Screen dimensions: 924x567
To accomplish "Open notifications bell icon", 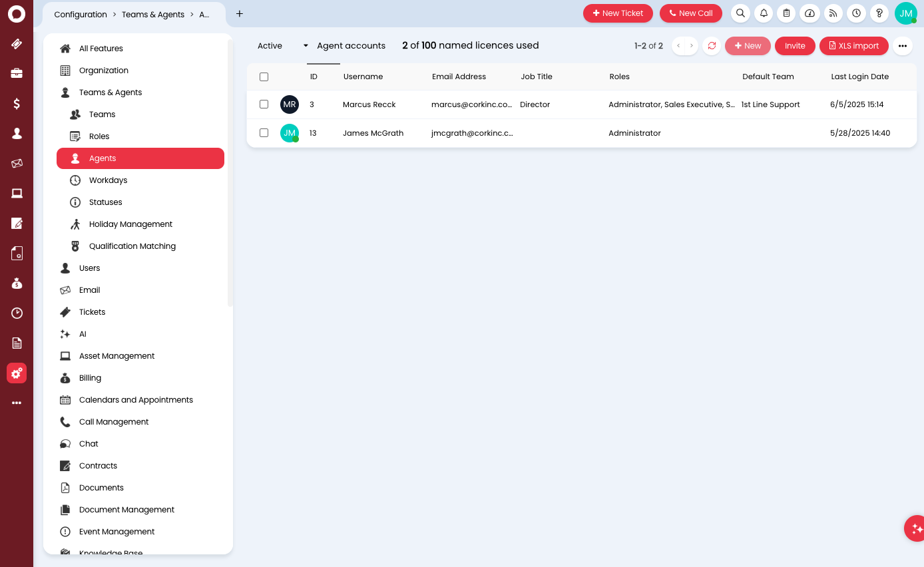I will 764,13.
